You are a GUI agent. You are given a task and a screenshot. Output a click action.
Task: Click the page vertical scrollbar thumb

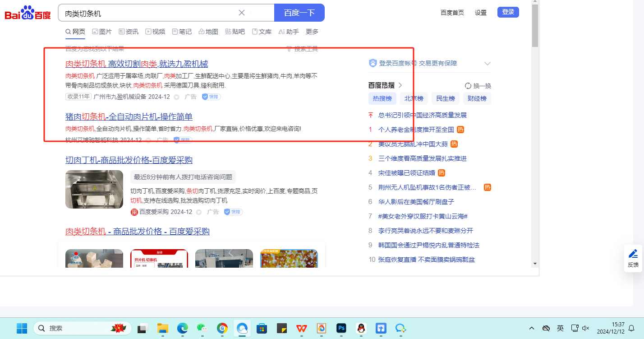(535, 26)
